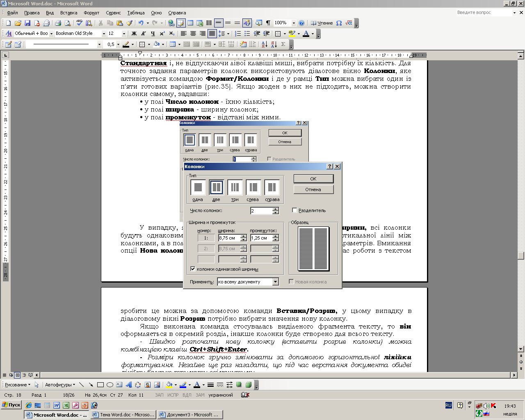Select the две column preset

pos(216,187)
